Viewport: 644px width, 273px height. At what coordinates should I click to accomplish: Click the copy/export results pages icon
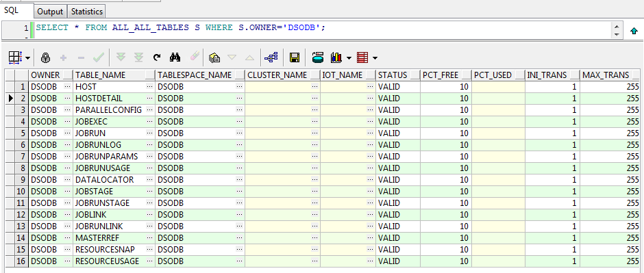click(x=214, y=57)
